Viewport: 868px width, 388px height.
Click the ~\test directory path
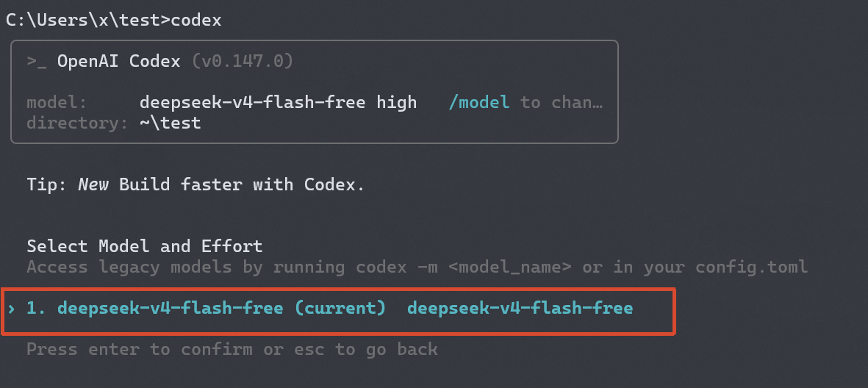coord(170,123)
